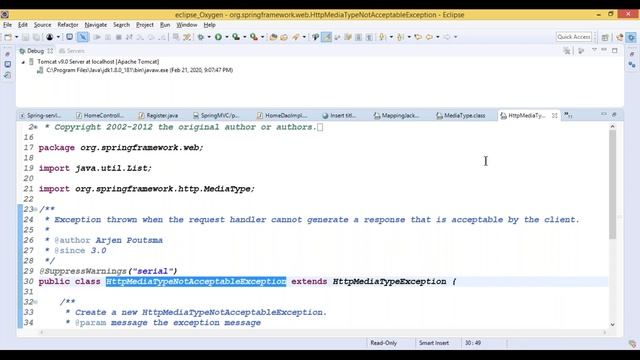640x360 pixels.
Task: Open the File menu
Action: 7,25
